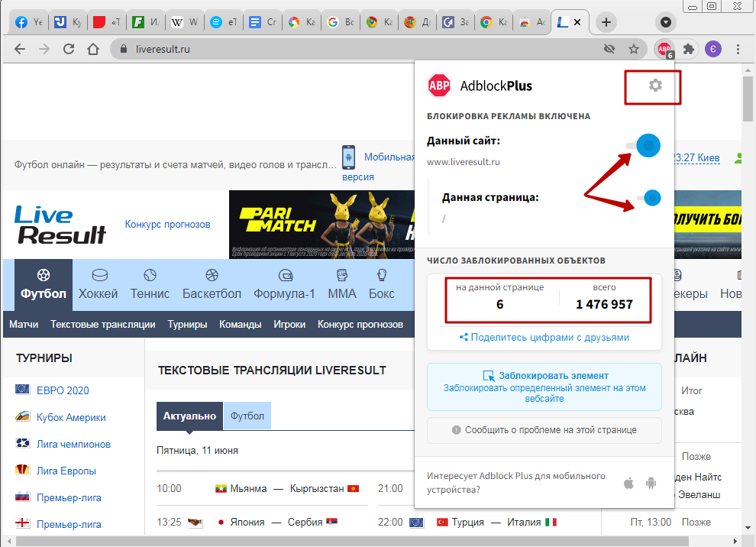Viewport: 756px width, 547px height.
Task: Toggle ad blocking for this site
Action: click(643, 145)
